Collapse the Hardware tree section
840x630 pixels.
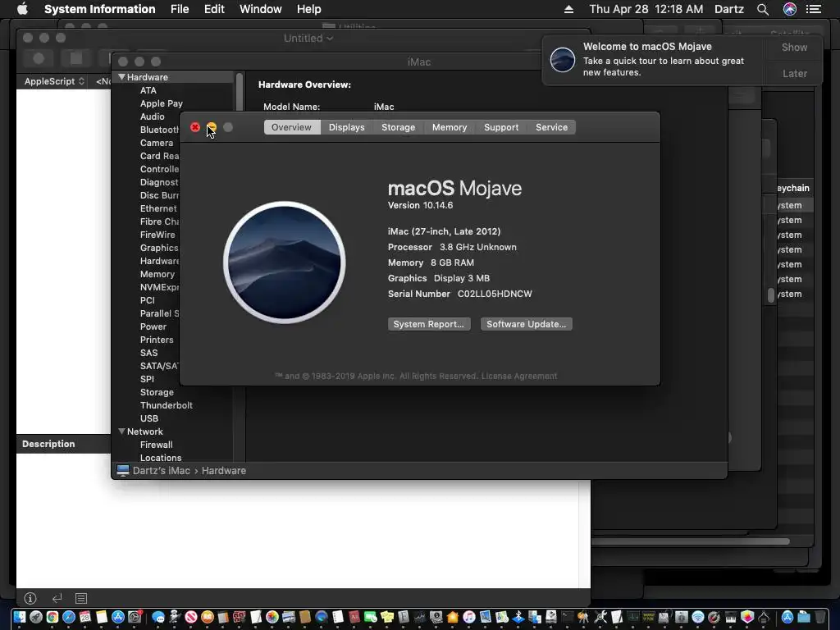point(121,77)
